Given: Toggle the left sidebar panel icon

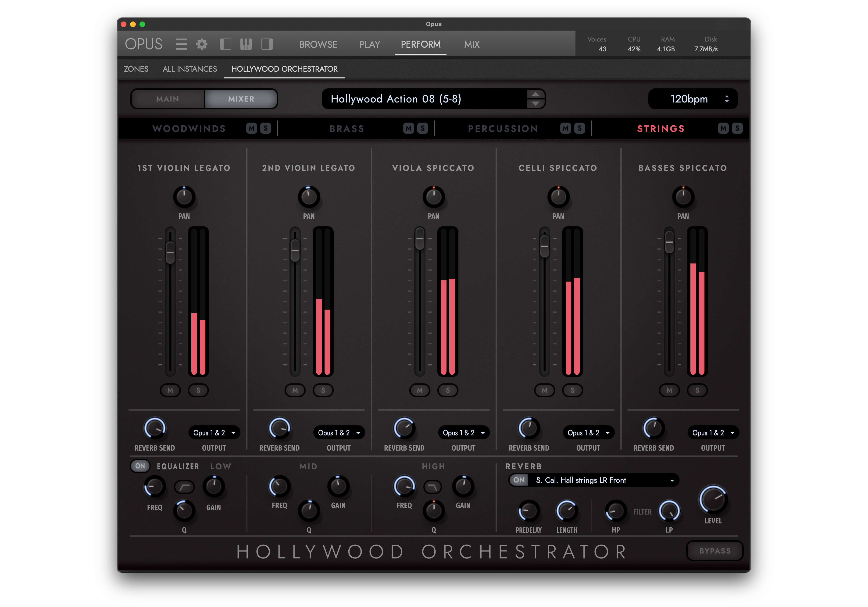Looking at the screenshot, I should click(x=226, y=44).
